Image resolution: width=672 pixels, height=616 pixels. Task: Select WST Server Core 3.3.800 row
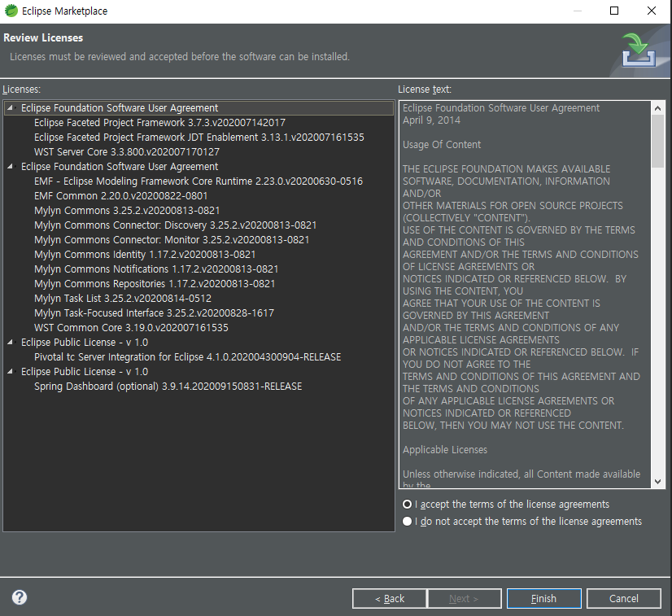126,151
